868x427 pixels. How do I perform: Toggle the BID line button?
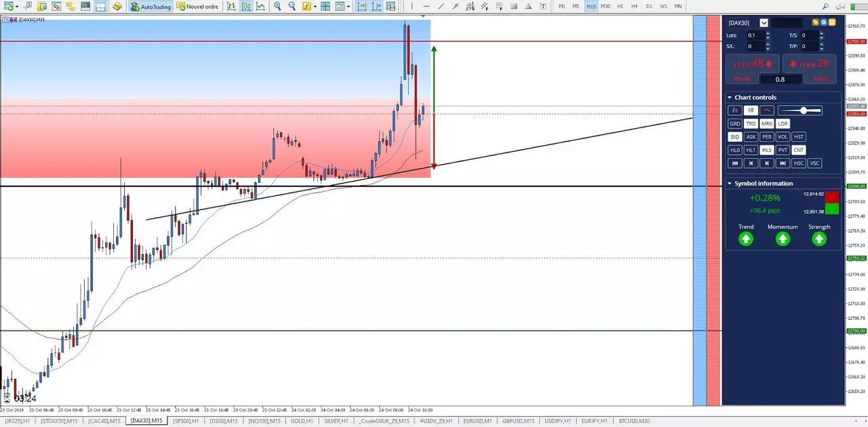[735, 137]
